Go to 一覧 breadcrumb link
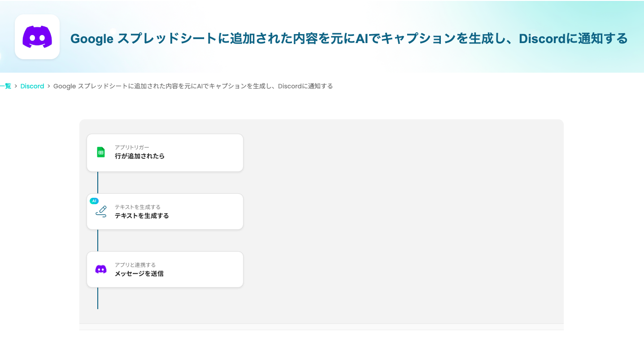Viewport: 644px width, 345px height. (x=5, y=86)
